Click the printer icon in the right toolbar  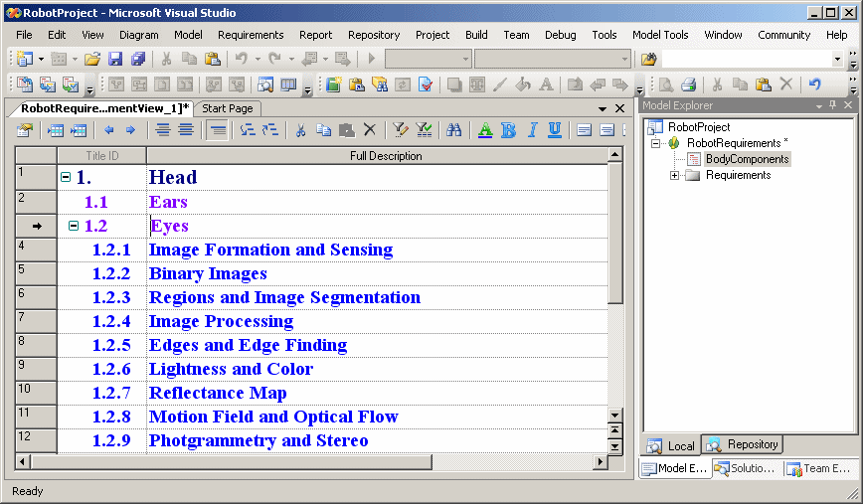(x=689, y=84)
